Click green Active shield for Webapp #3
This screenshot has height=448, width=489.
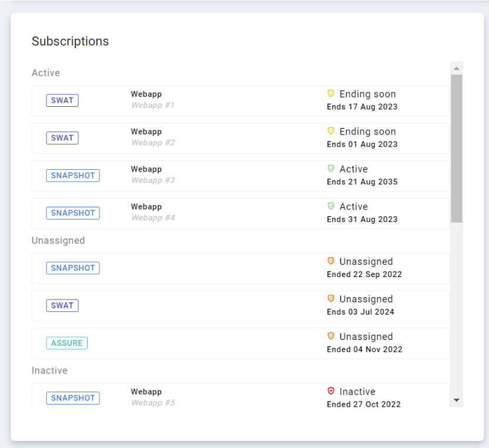pyautogui.click(x=331, y=169)
